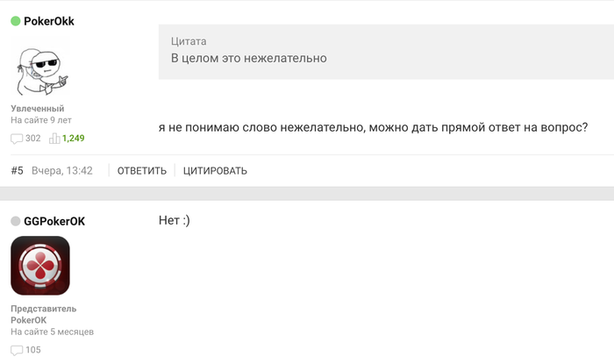Click the green online status dot beside PokerOkk
Viewport: 614px width, 364px height.
point(15,22)
